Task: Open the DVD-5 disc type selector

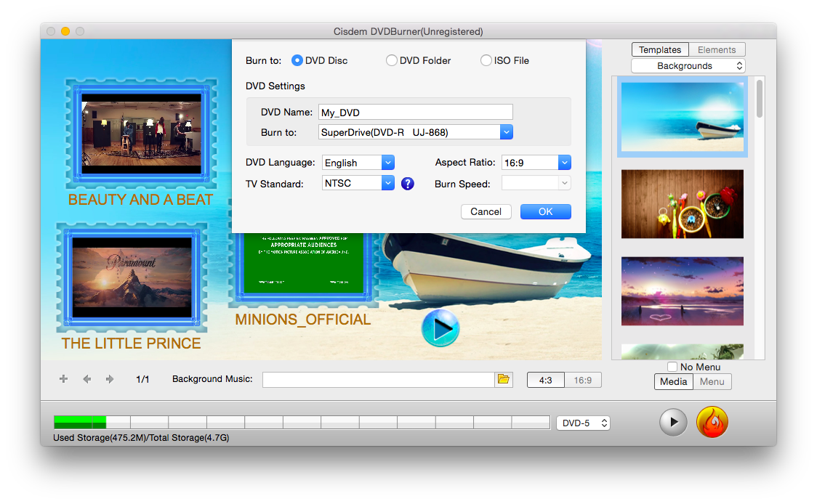Action: [583, 423]
